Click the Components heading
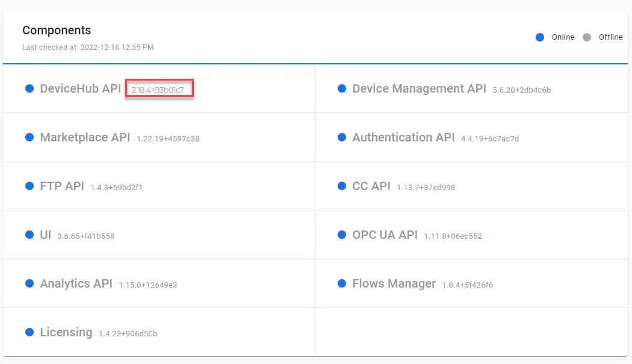 click(57, 30)
